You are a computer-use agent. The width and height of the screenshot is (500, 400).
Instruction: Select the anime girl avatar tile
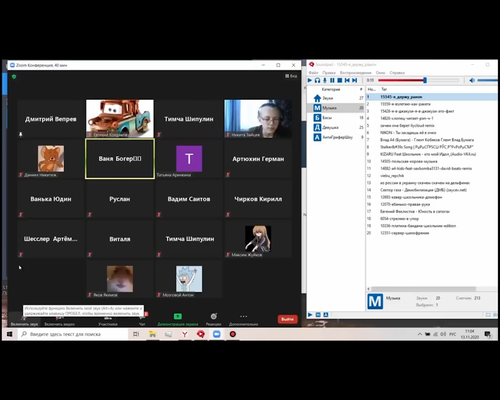tap(258, 239)
